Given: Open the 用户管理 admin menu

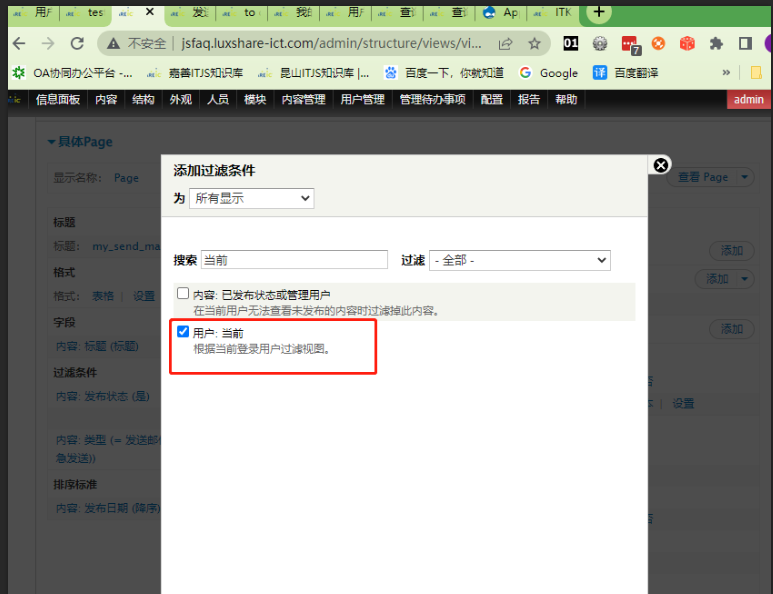Looking at the screenshot, I should 362,100.
